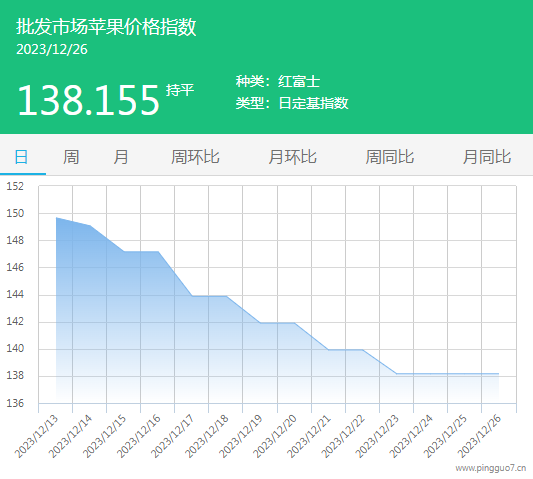Screen dimensions: 533x479
Task: Select the 2023/12/13 axis date label
Action: point(36,437)
